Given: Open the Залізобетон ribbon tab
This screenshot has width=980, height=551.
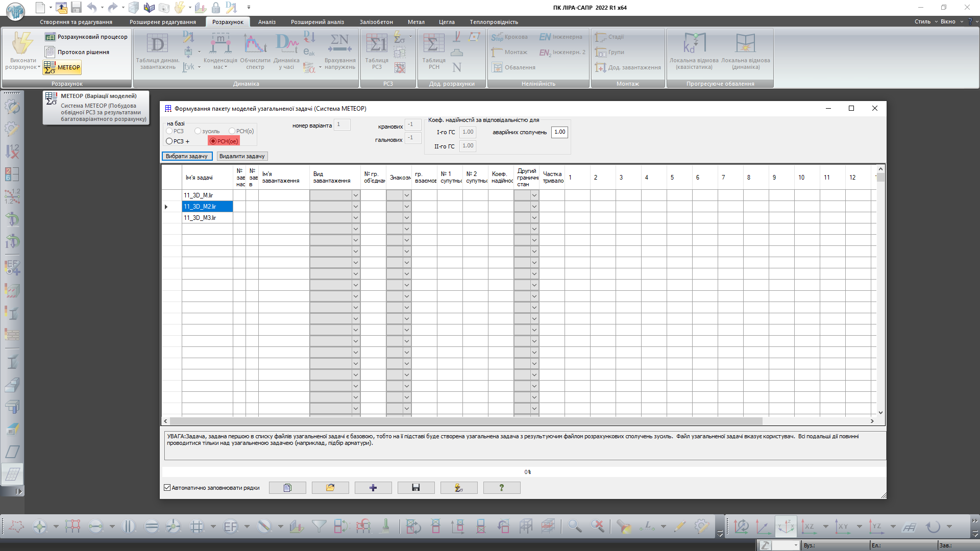Looking at the screenshot, I should tap(376, 22).
